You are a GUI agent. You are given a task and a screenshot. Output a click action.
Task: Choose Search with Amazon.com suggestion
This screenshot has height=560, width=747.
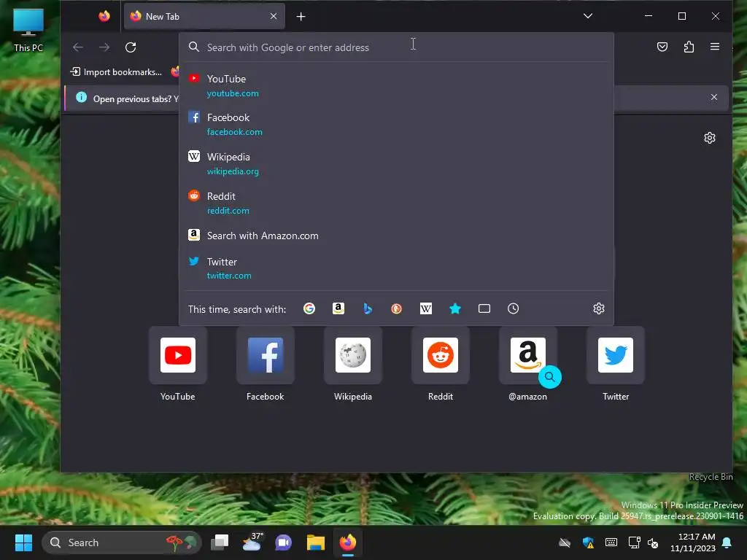(396, 236)
